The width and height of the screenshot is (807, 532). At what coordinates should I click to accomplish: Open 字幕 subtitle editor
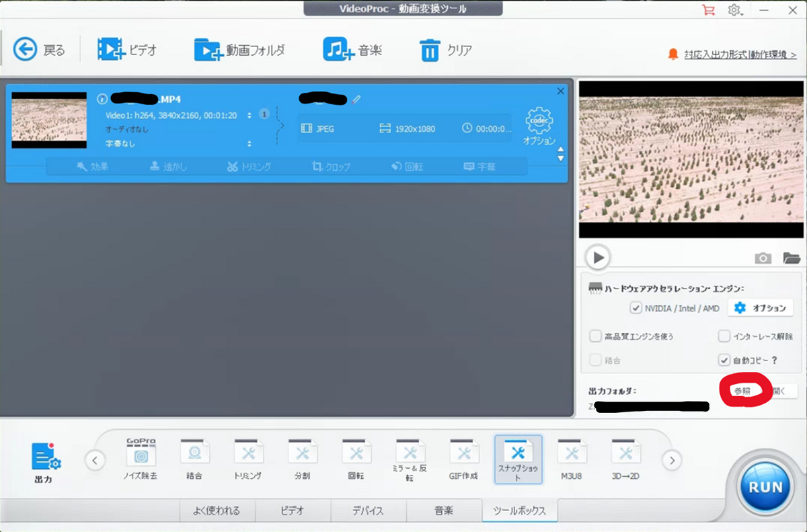[479, 166]
